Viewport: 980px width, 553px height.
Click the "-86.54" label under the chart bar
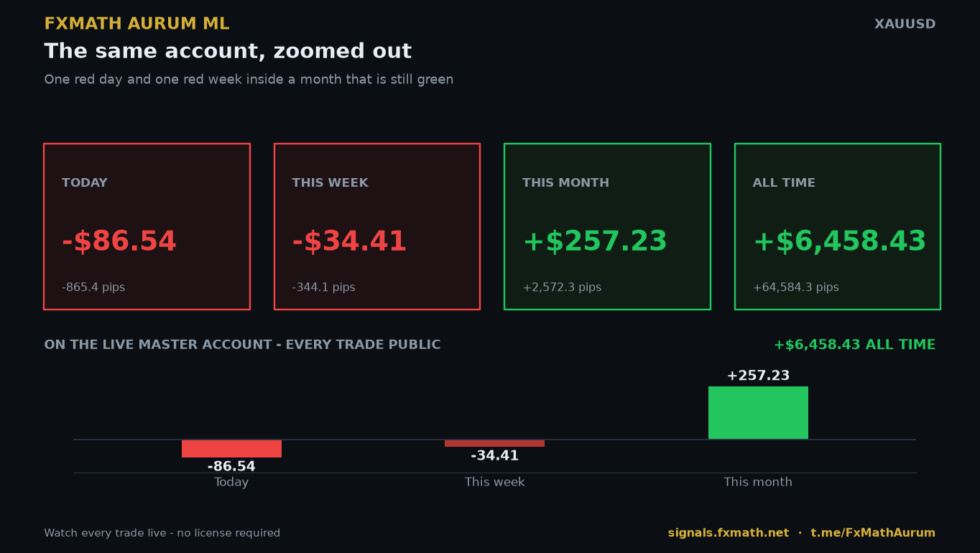click(x=231, y=467)
